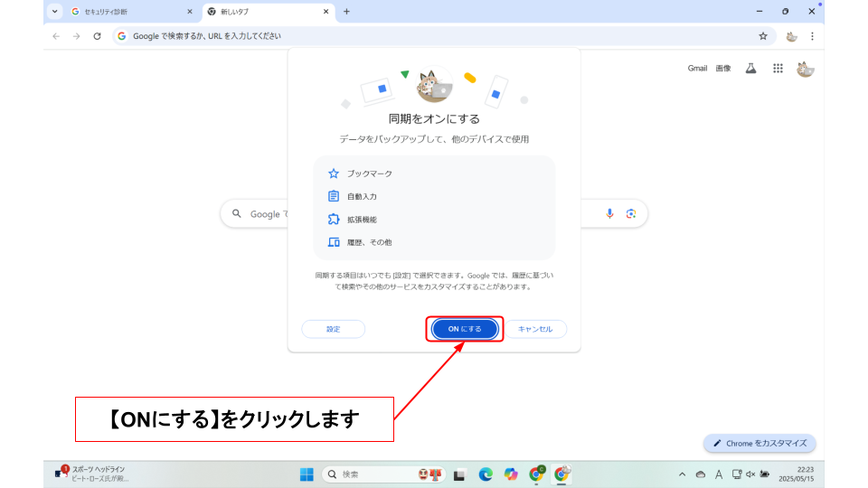
Task: Open the Gmail link
Action: 697,69
